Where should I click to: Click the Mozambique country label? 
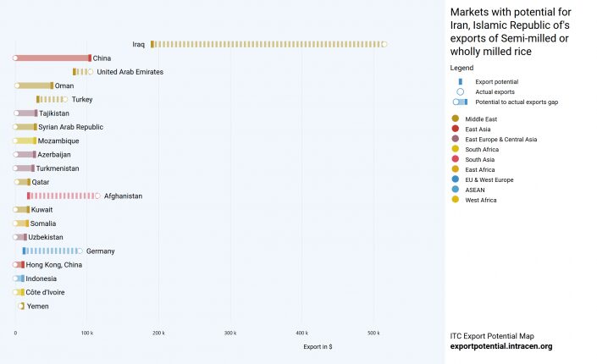point(58,141)
